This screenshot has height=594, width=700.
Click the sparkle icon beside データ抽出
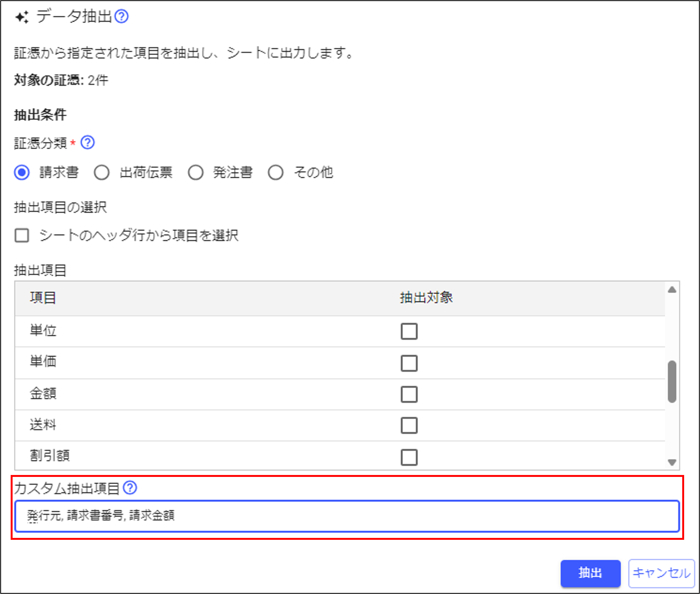(x=22, y=17)
